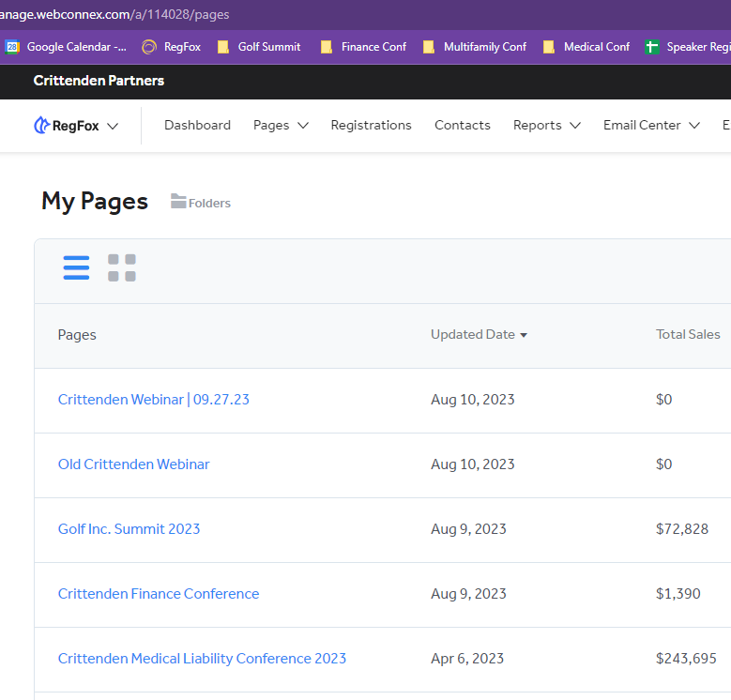731x700 pixels.
Task: Expand the Reports dropdown menu
Action: pyautogui.click(x=546, y=126)
